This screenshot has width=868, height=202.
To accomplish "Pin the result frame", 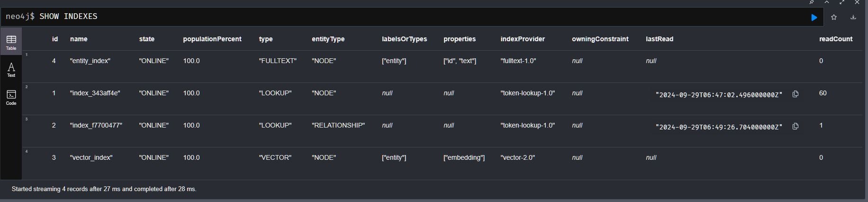I will tap(812, 2).
